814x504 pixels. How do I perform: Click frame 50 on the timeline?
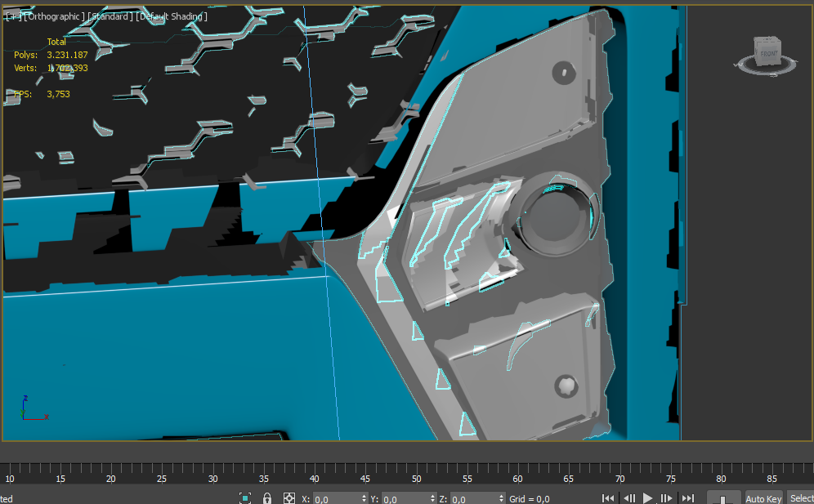[x=416, y=479]
